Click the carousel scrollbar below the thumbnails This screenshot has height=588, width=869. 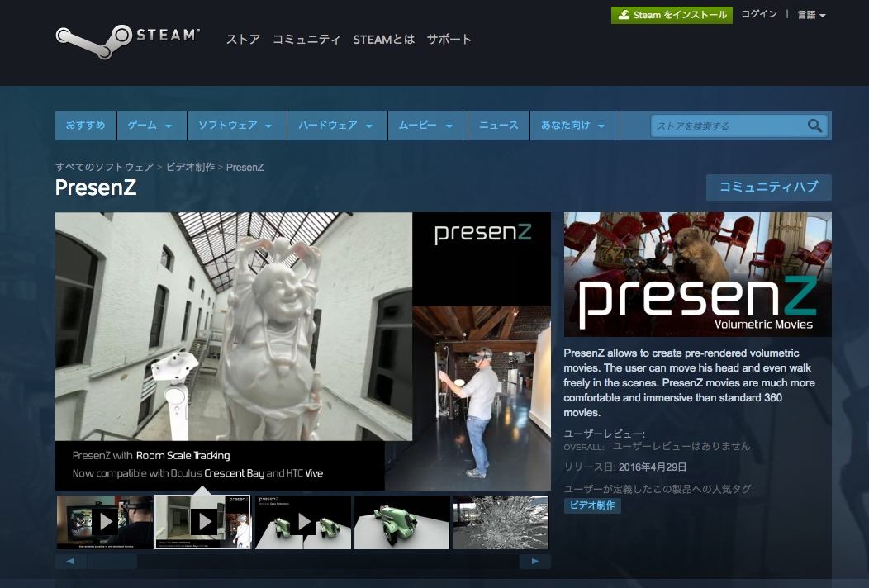[x=112, y=561]
